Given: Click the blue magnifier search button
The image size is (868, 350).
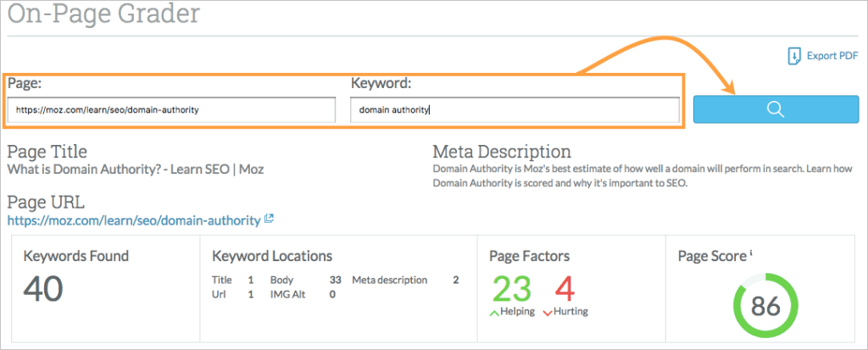Looking at the screenshot, I should tap(776, 109).
